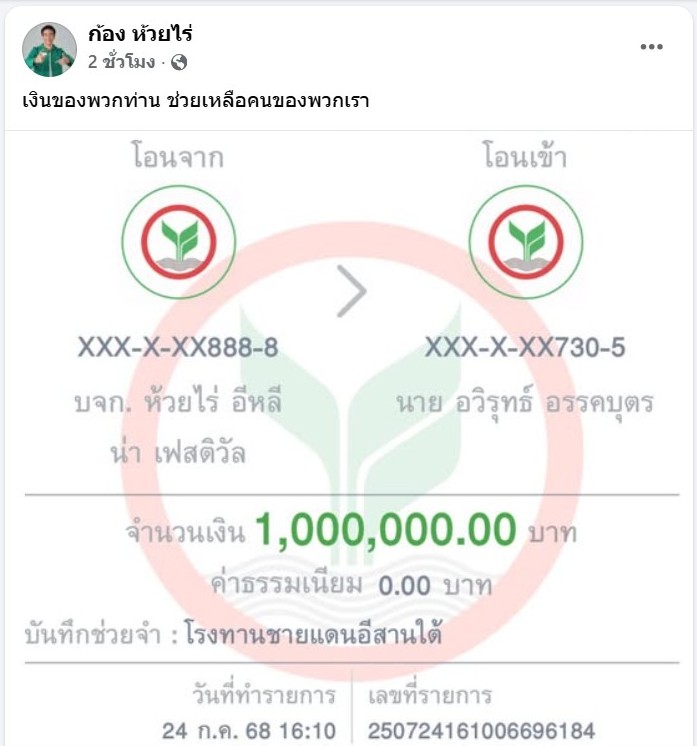Click the public globe privacy icon
Image resolution: width=697 pixels, height=746 pixels.
coord(179,62)
